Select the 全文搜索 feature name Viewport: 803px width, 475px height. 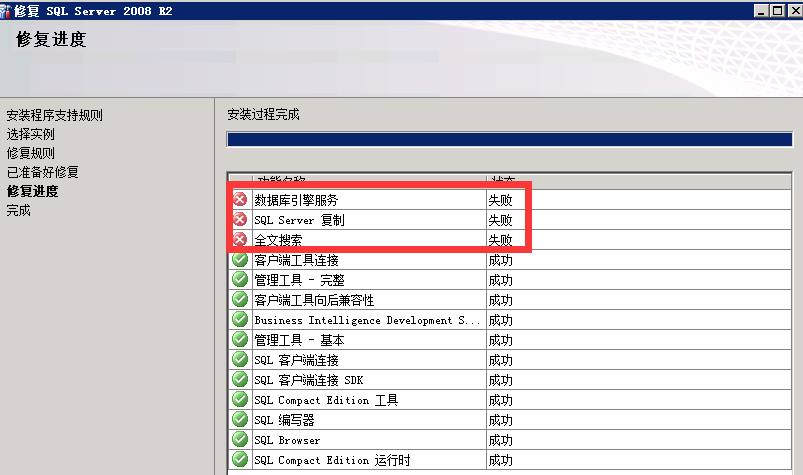click(278, 240)
